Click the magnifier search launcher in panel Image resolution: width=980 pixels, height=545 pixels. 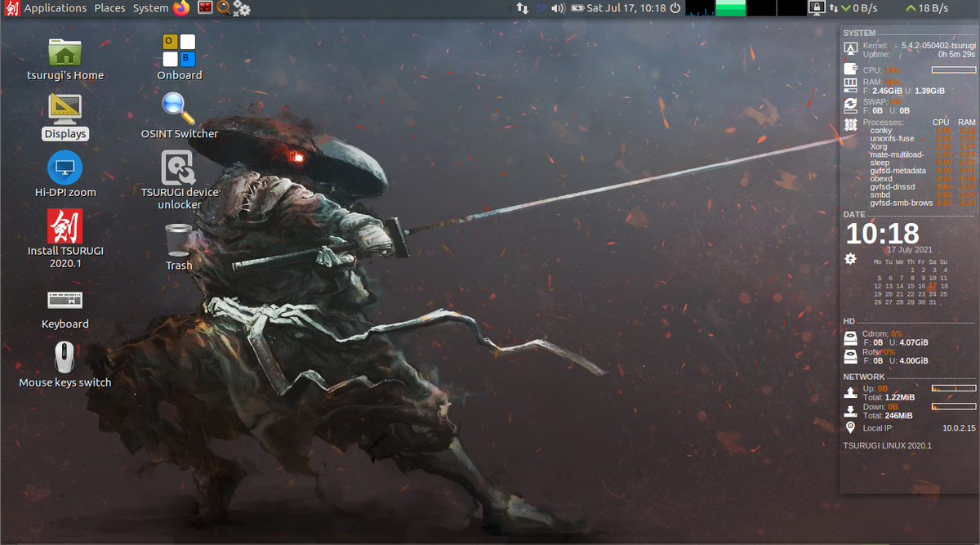(223, 8)
